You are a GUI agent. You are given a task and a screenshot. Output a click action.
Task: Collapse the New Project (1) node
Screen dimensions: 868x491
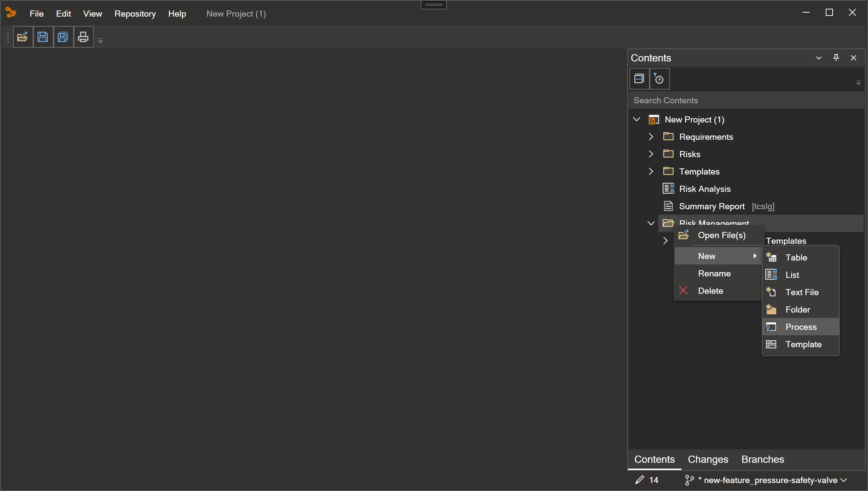pyautogui.click(x=637, y=119)
